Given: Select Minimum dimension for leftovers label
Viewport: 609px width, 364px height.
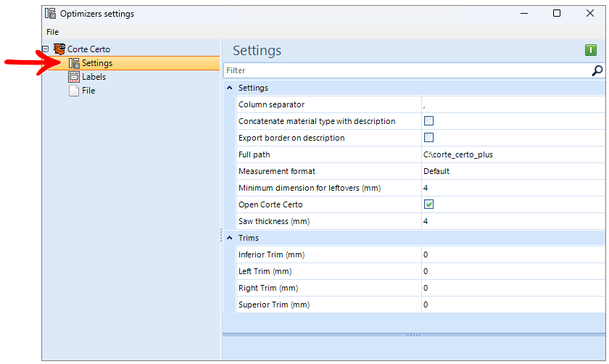Looking at the screenshot, I should (x=310, y=188).
